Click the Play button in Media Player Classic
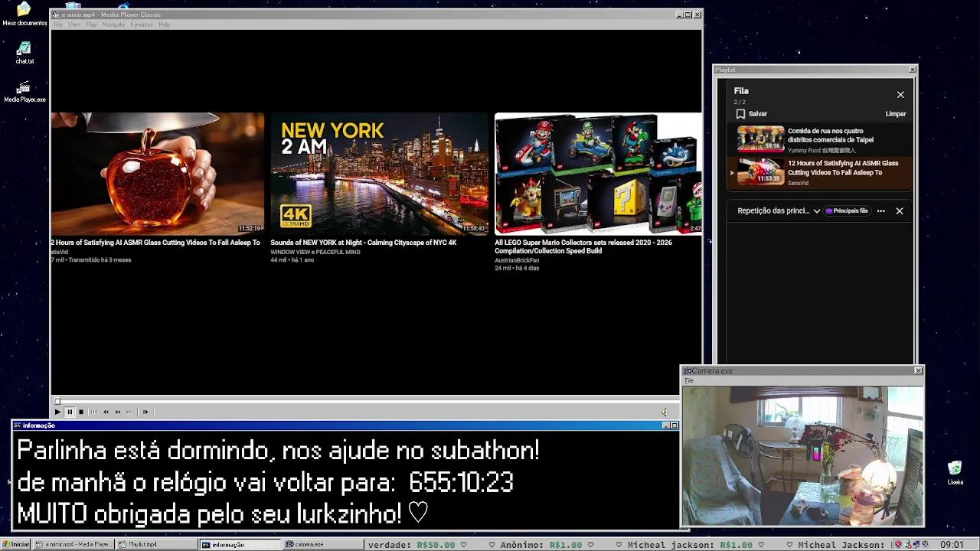The height and width of the screenshot is (551, 980). tap(57, 412)
